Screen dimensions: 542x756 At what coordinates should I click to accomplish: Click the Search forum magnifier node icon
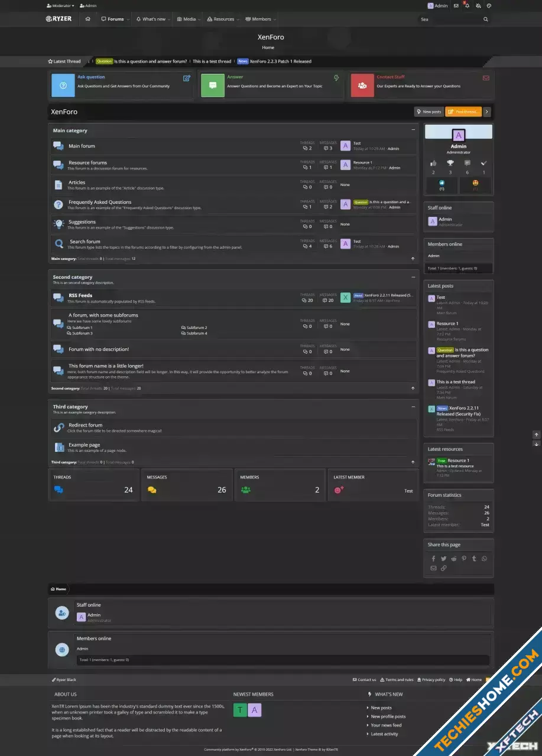coord(59,243)
